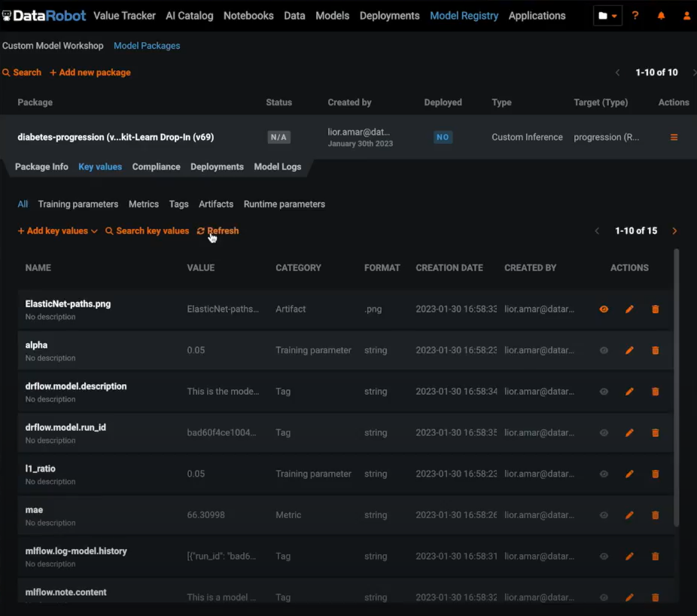Expand the Add key values dropdown
The width and height of the screenshot is (697, 616).
click(57, 231)
